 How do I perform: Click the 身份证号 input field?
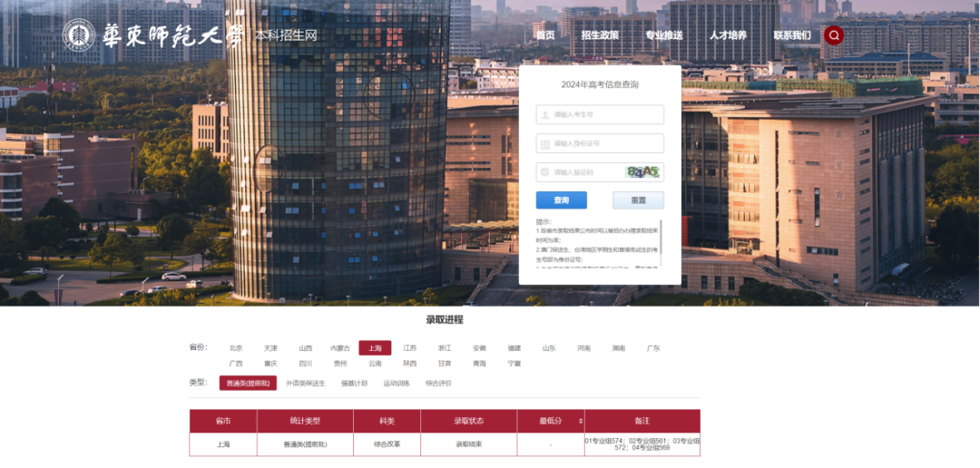(x=600, y=143)
